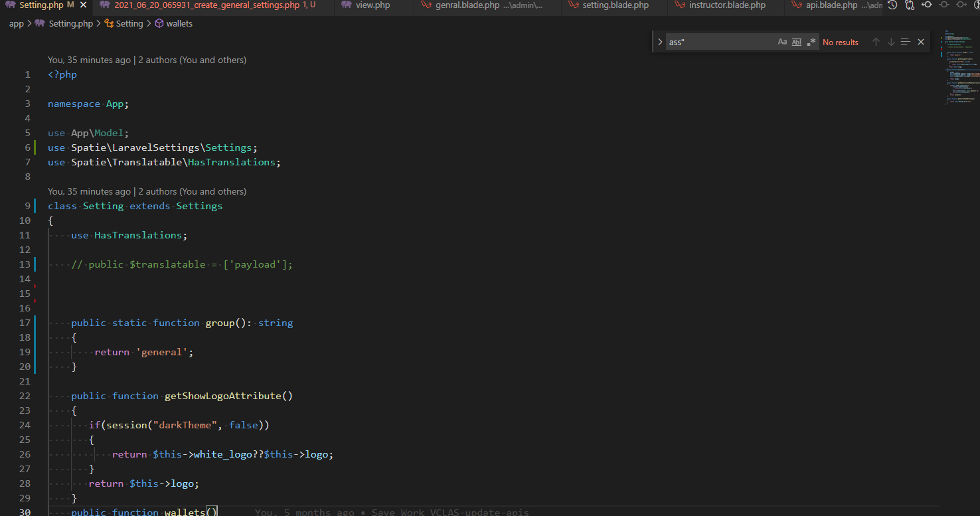Click Laravel icon on api.blade.php tab
Screen dimensions: 980x516
[x=797, y=5]
